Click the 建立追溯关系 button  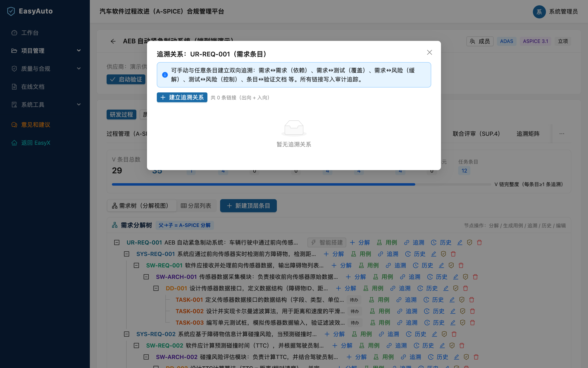pyautogui.click(x=182, y=97)
